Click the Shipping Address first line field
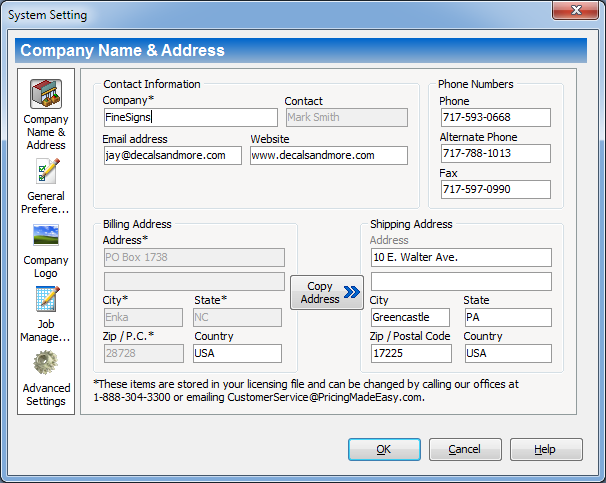 click(x=460, y=258)
